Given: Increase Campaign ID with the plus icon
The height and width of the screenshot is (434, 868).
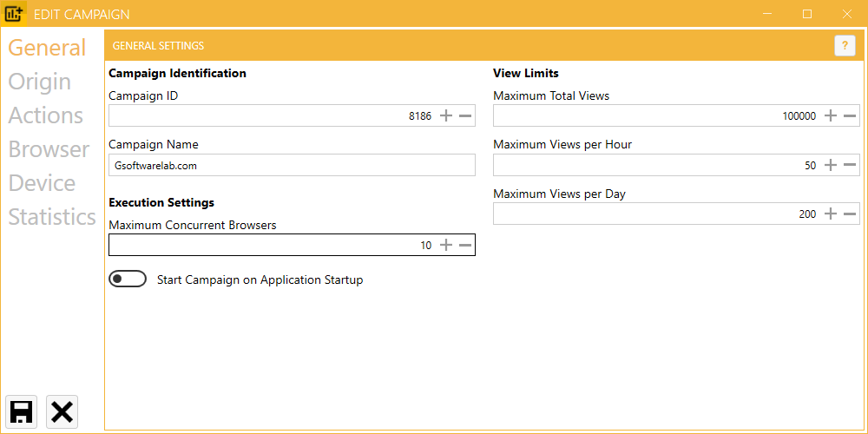Looking at the screenshot, I should 446,115.
